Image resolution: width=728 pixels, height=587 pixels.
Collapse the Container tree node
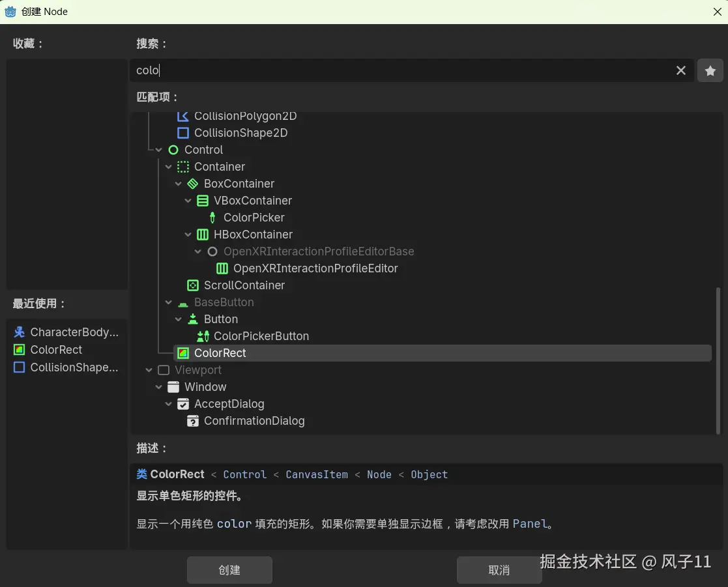169,167
